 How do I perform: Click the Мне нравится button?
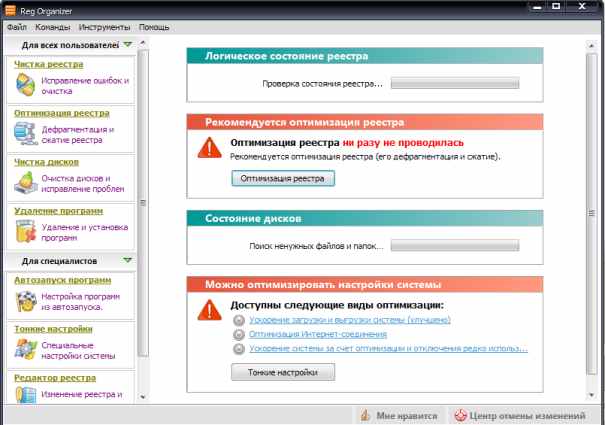399,415
